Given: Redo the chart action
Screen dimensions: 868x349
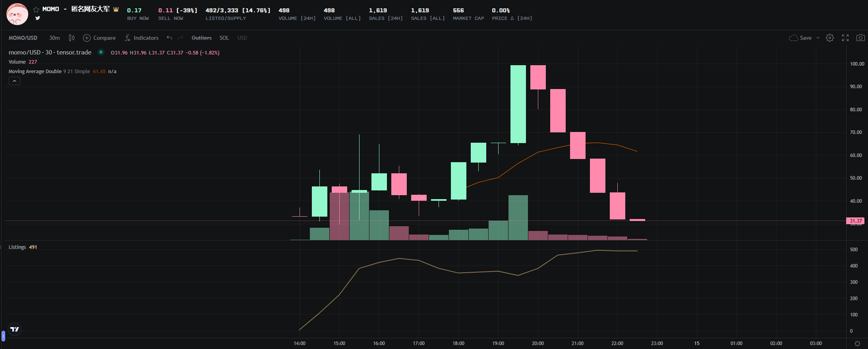Looking at the screenshot, I should coord(181,38).
